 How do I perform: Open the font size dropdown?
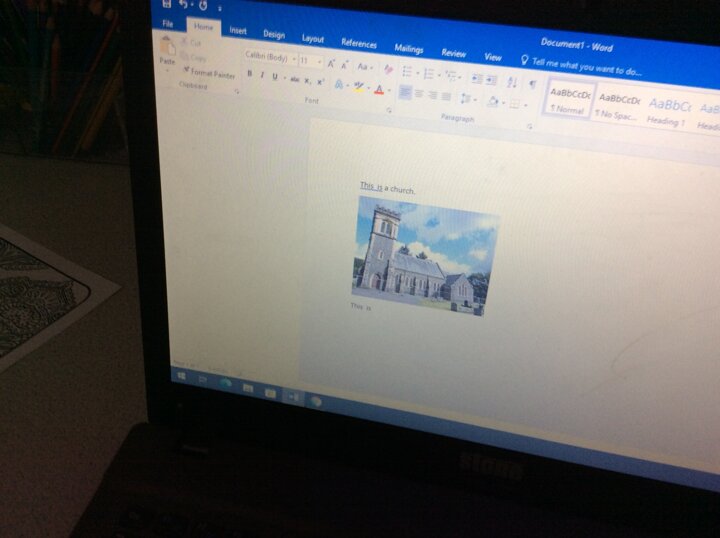coord(310,61)
